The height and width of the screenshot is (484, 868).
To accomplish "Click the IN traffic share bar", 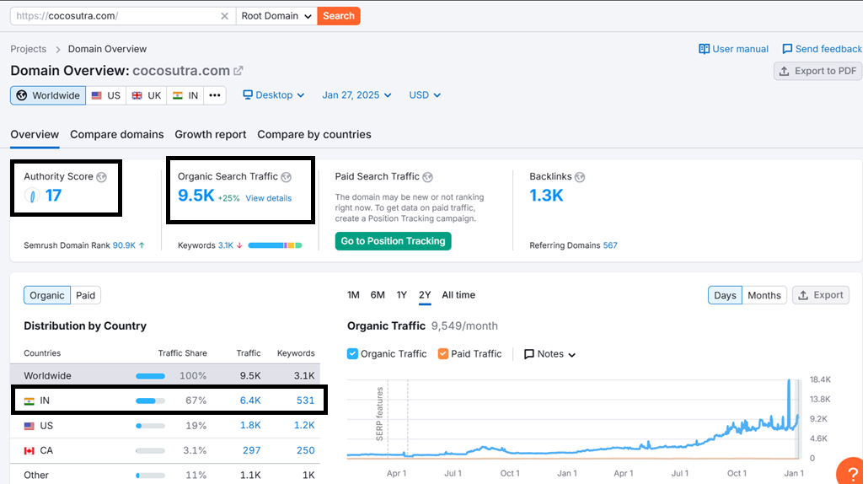I will point(150,401).
